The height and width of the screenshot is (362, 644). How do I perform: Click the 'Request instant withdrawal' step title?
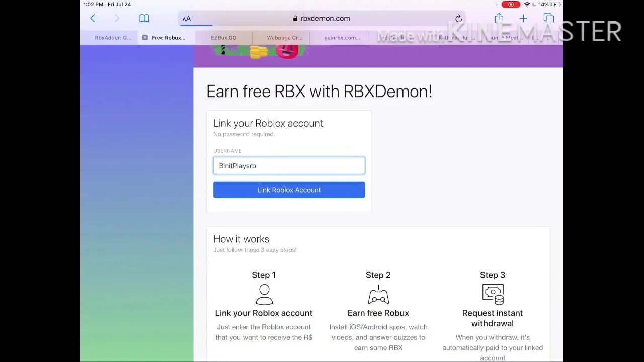coord(493,318)
